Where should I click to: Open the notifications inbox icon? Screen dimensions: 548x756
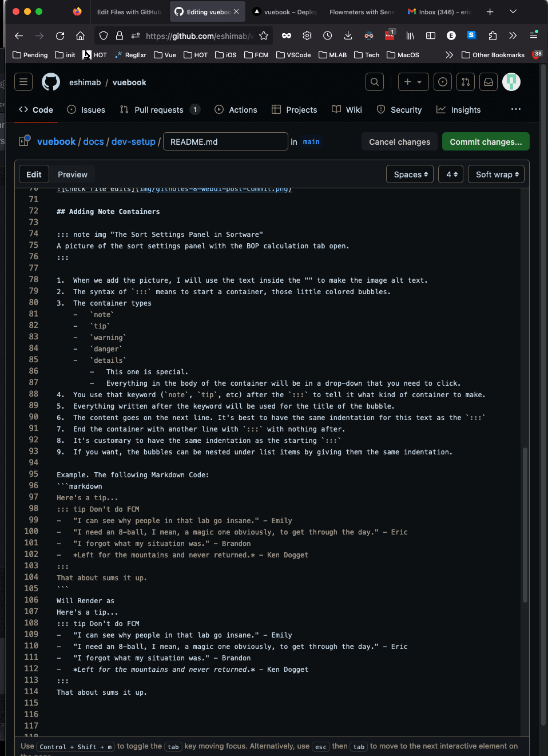pyautogui.click(x=489, y=82)
